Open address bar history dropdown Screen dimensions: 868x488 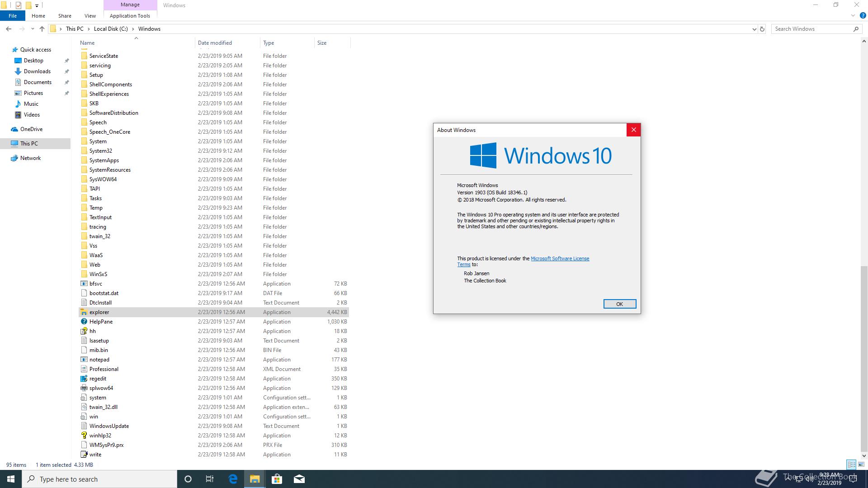(754, 29)
